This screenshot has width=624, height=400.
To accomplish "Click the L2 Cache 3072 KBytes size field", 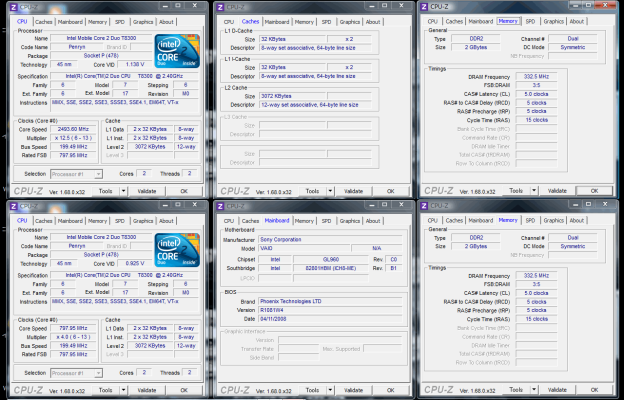I will pos(293,94).
